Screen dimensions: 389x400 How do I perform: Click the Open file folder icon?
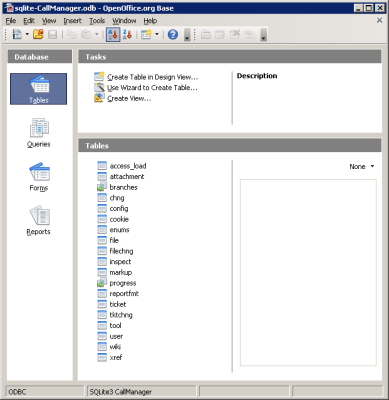coord(38,34)
